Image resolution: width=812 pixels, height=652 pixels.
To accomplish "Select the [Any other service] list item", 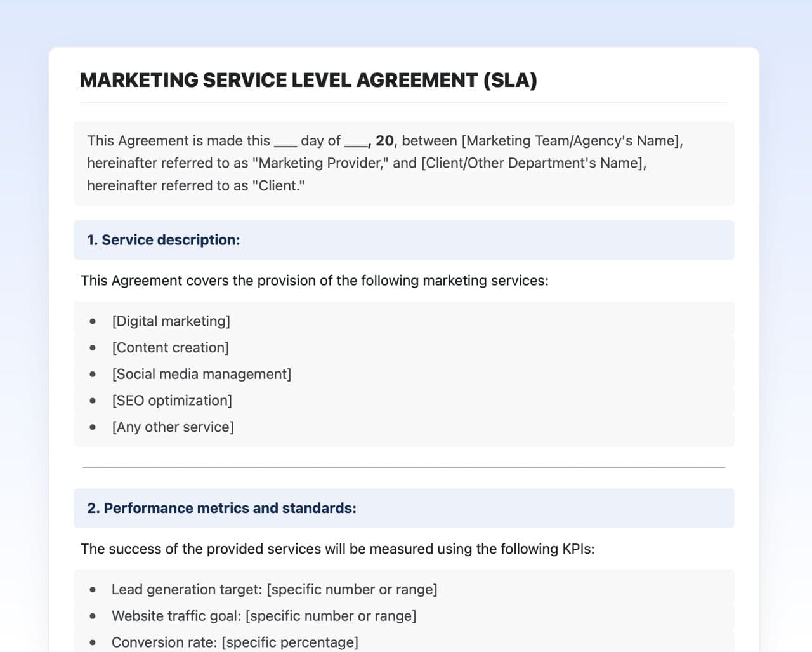I will (x=173, y=427).
